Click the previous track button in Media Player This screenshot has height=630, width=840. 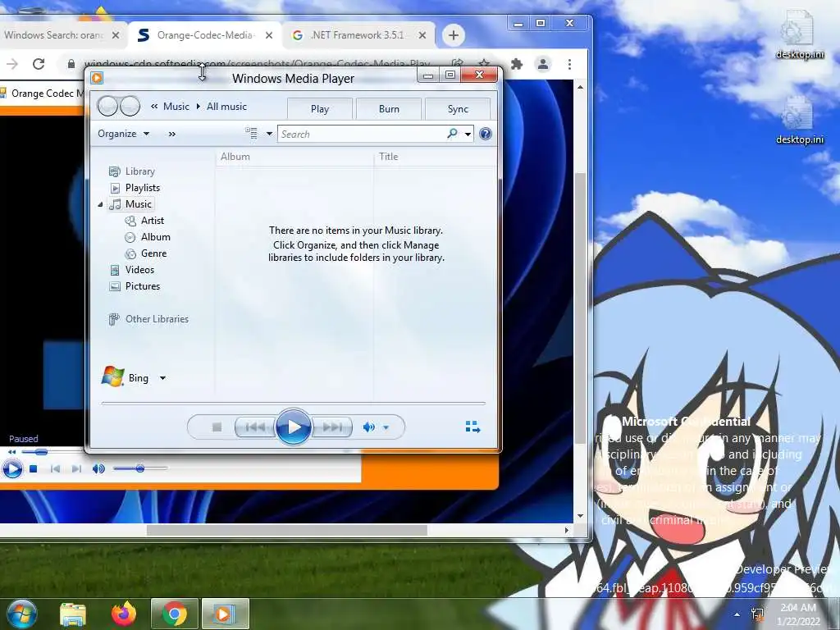(x=255, y=427)
